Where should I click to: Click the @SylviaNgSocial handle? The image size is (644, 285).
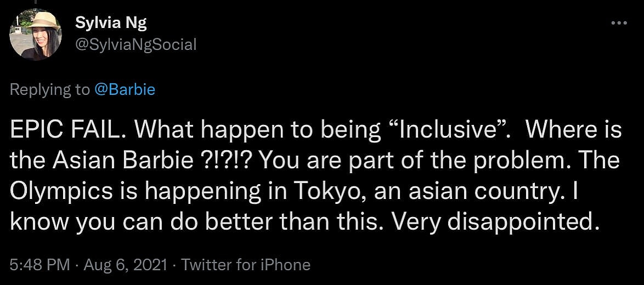[x=135, y=44]
